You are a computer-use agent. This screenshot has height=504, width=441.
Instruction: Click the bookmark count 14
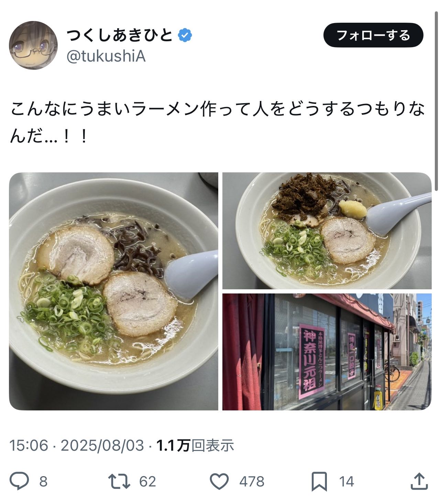pos(346,481)
